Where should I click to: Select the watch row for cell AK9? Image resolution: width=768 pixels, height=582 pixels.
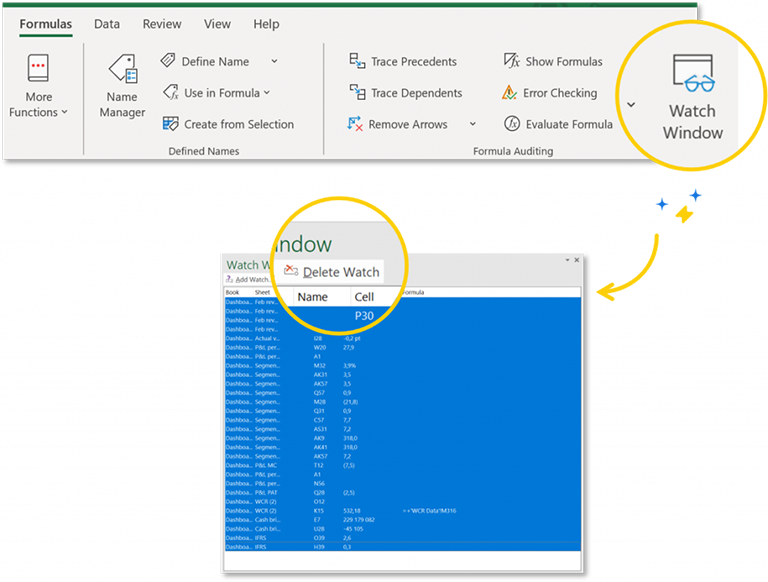pyautogui.click(x=403, y=438)
